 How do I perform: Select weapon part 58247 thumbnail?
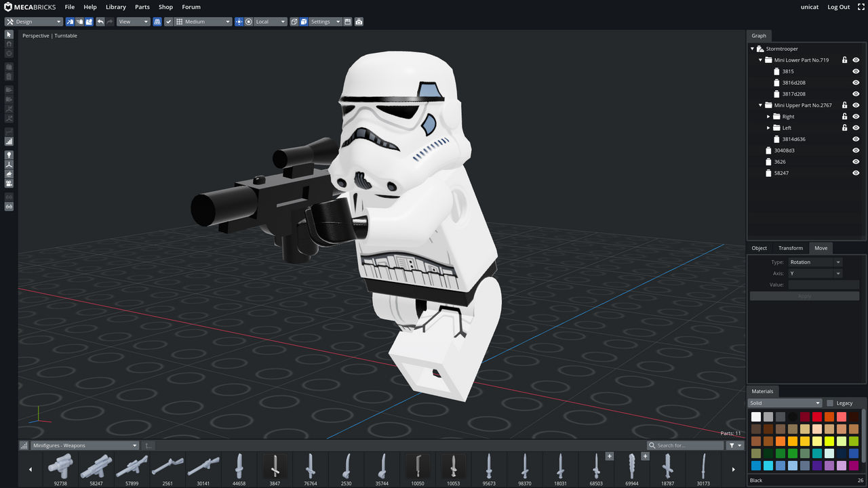96,468
